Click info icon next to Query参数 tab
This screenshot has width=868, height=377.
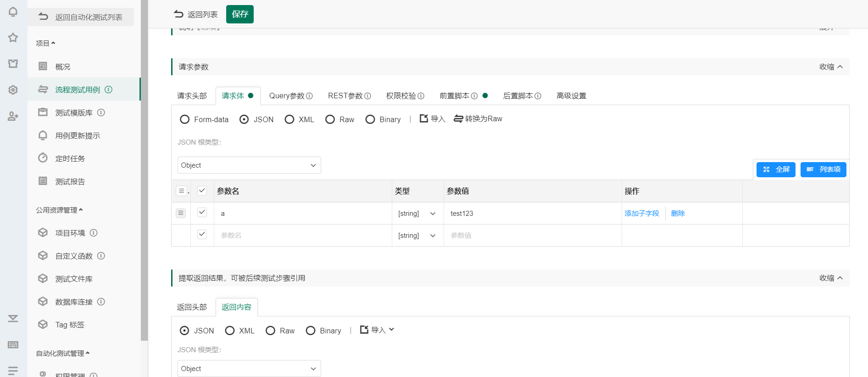309,96
